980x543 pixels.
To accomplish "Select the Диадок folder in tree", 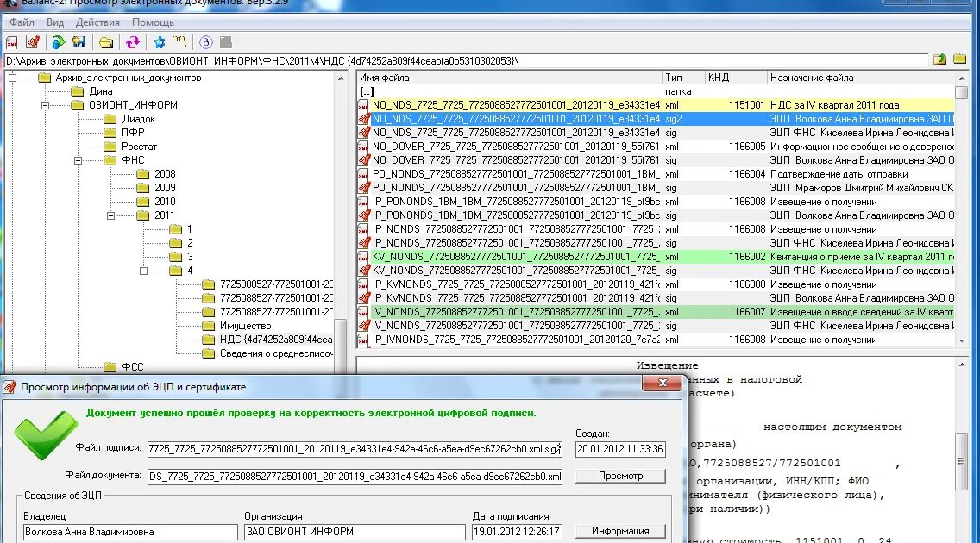I will (138, 119).
